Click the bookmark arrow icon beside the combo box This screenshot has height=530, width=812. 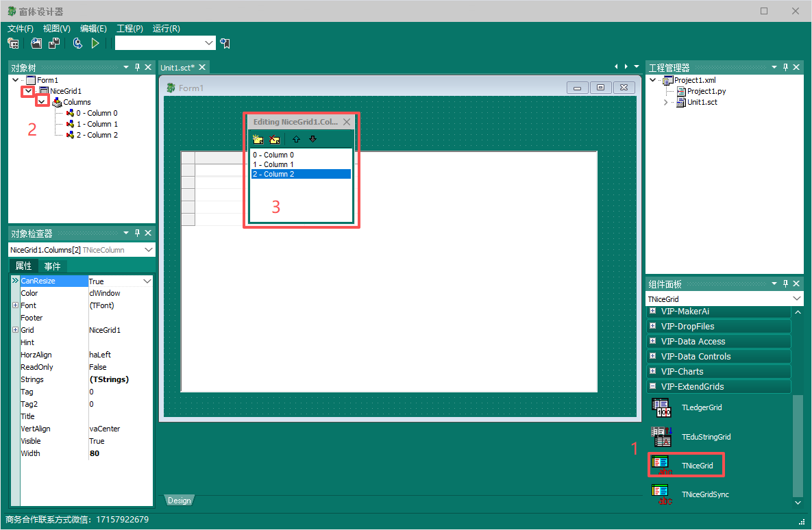tap(225, 43)
